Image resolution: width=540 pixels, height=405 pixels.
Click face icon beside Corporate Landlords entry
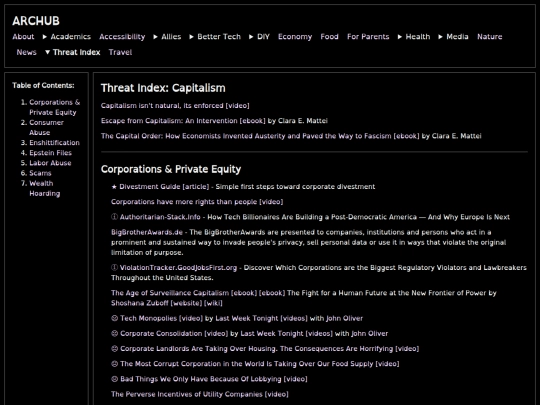point(115,349)
